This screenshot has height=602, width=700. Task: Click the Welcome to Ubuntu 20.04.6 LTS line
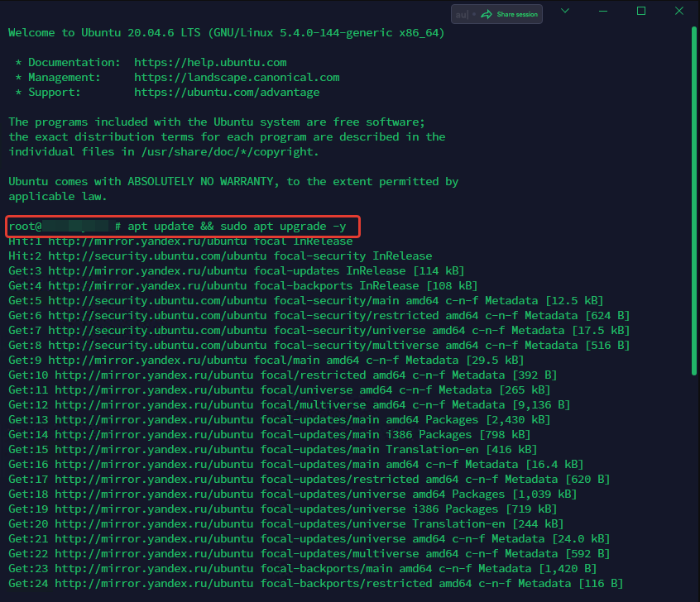[x=227, y=32]
